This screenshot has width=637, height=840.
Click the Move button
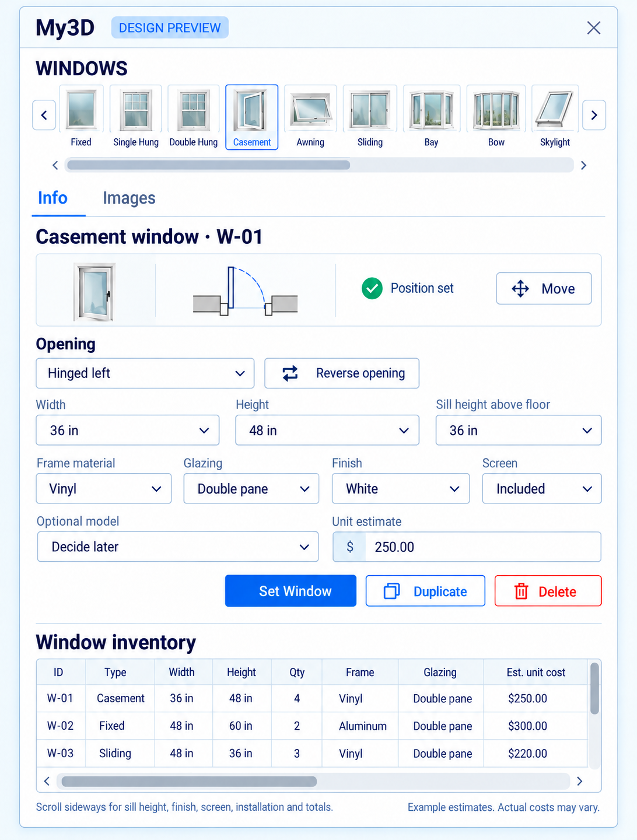click(x=544, y=288)
